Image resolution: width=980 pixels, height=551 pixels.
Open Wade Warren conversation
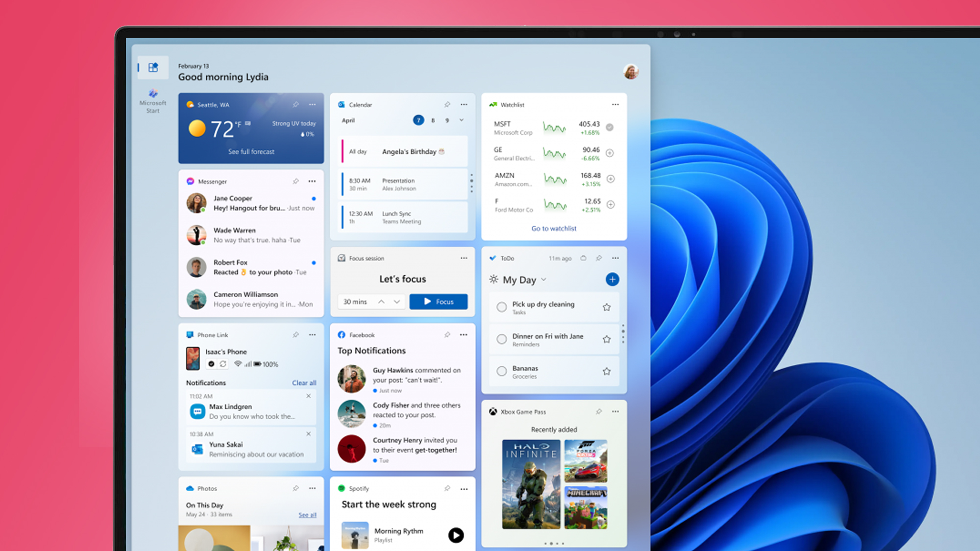click(251, 235)
